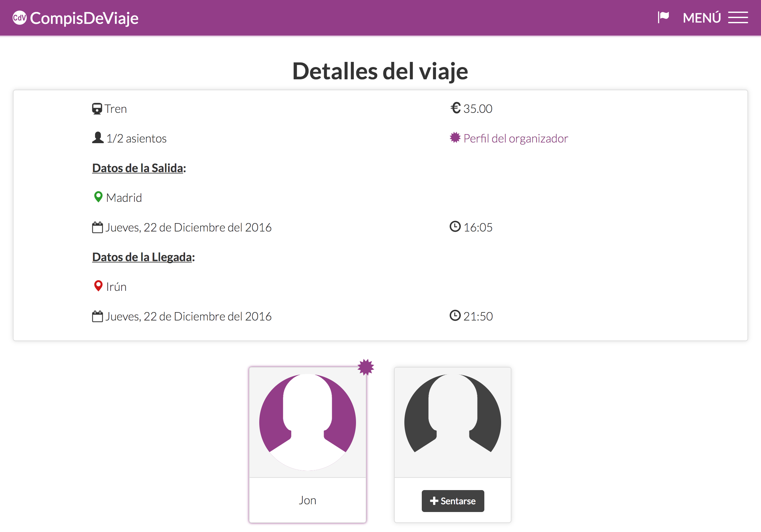Select the Madrid departure city text
The width and height of the screenshot is (761, 532).
coord(124,198)
